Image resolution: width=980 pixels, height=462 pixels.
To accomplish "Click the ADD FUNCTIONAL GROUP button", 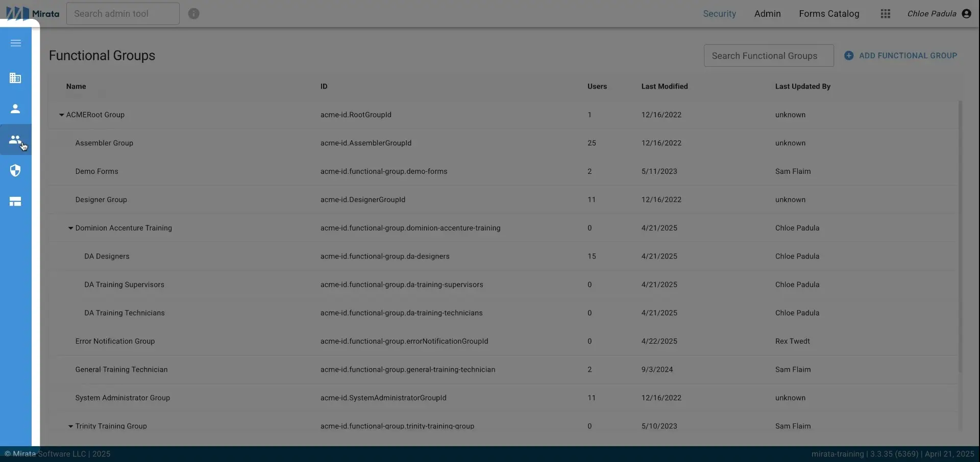I will click(x=901, y=55).
